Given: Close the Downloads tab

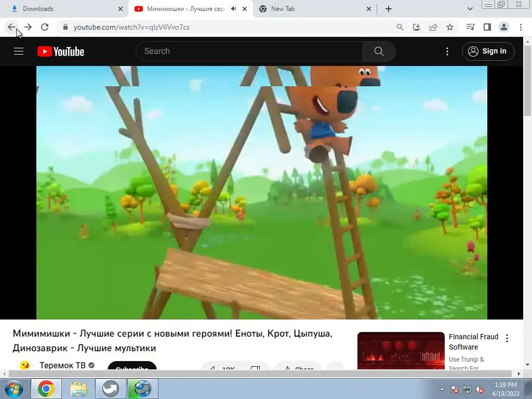Looking at the screenshot, I should point(121,9).
